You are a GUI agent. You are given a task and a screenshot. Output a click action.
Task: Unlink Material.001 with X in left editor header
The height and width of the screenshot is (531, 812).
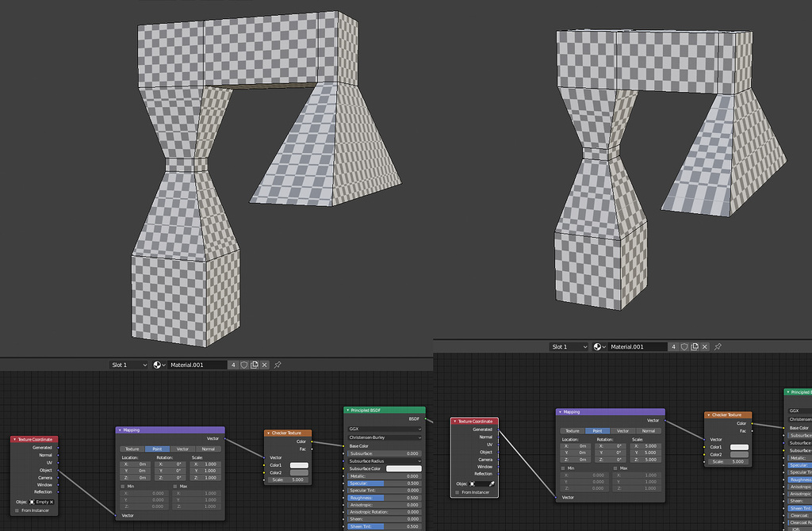click(265, 365)
